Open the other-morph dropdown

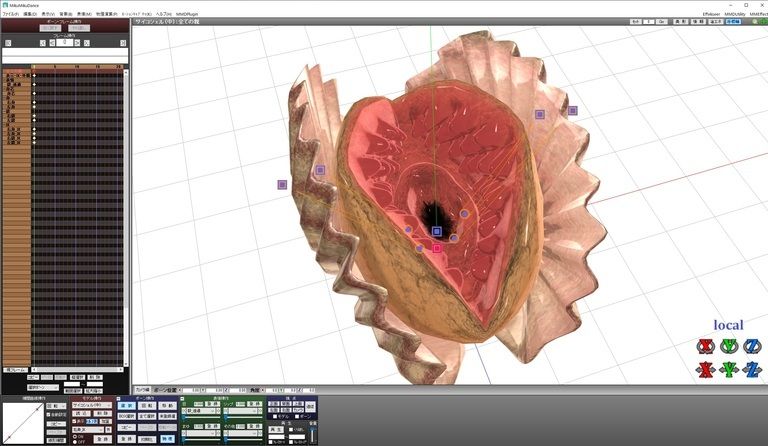tap(242, 433)
